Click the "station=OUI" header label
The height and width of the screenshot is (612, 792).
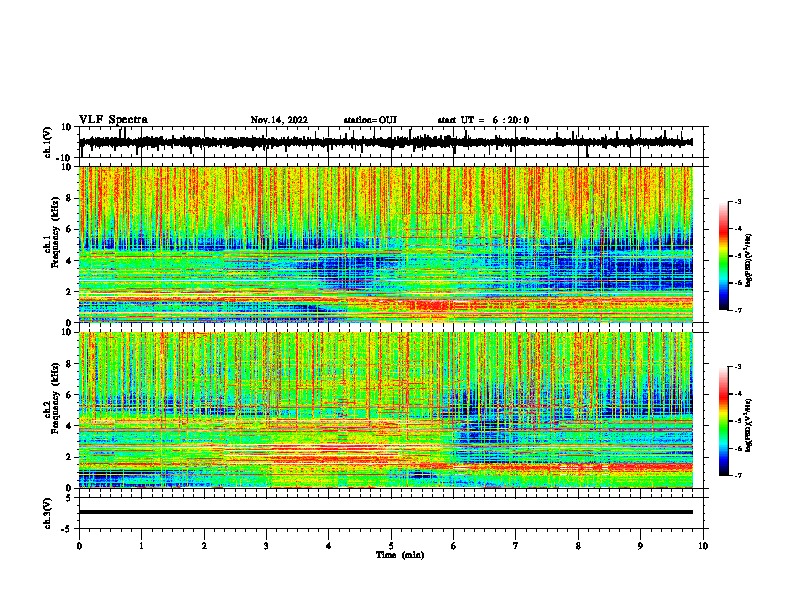pyautogui.click(x=370, y=120)
